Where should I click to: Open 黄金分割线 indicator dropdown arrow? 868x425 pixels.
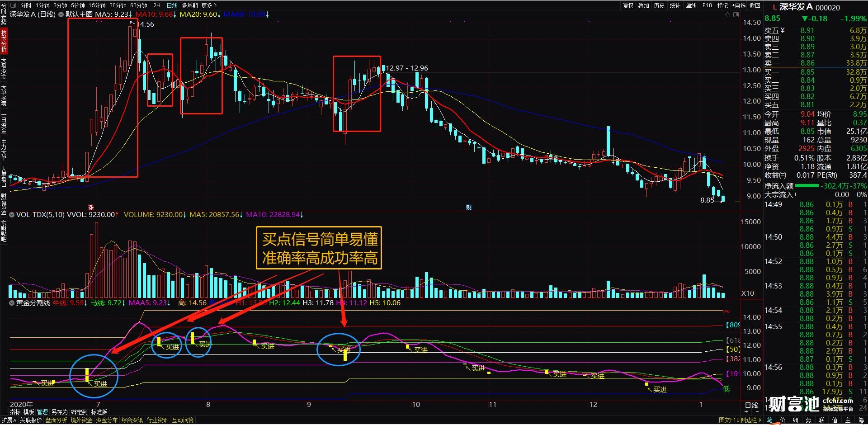(12, 303)
